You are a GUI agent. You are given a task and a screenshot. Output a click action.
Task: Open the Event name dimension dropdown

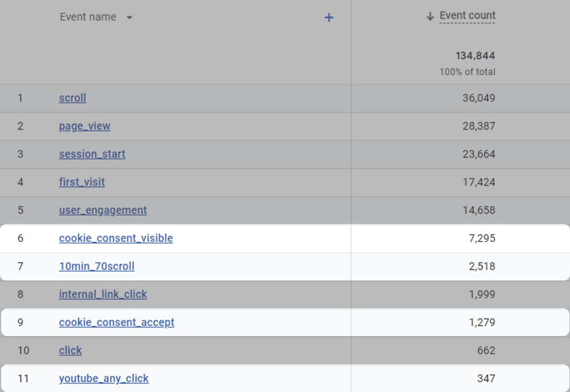(x=130, y=18)
